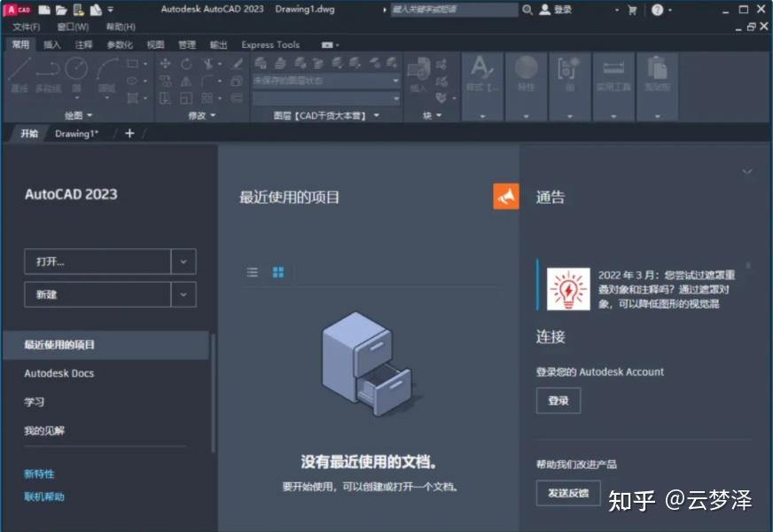Click the Insert Block (插入) icon
Screen dimensions: 773x532
pyautogui.click(x=418, y=71)
